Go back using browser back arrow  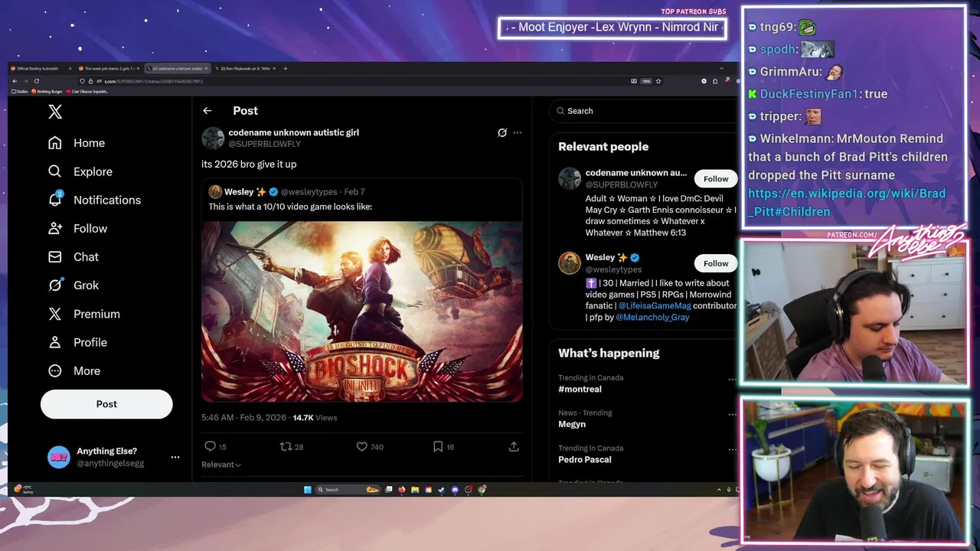click(x=15, y=81)
